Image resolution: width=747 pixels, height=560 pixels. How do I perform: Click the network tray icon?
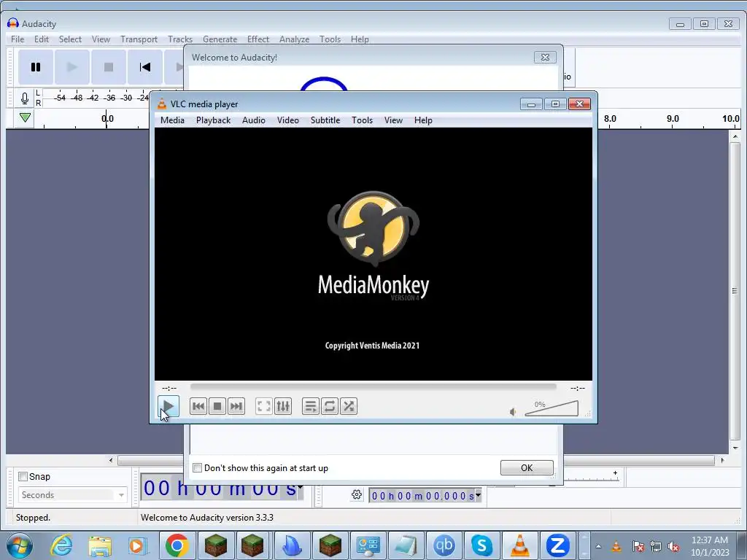(656, 546)
